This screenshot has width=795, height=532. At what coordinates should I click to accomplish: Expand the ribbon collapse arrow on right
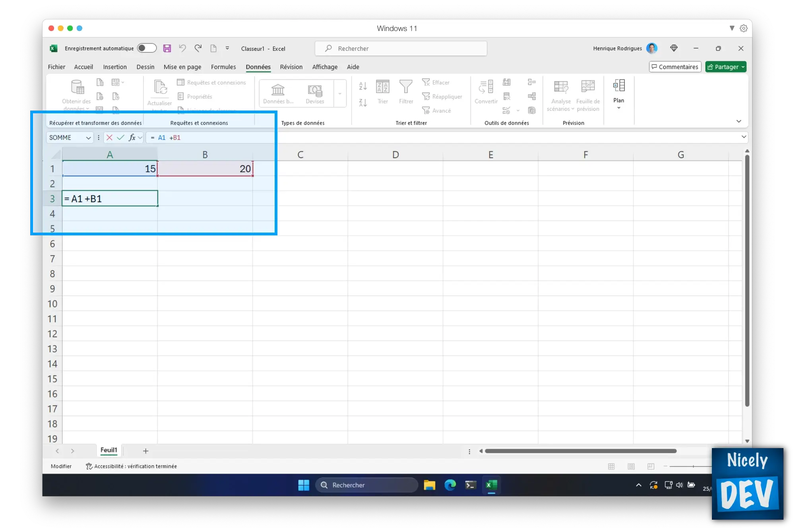(739, 121)
